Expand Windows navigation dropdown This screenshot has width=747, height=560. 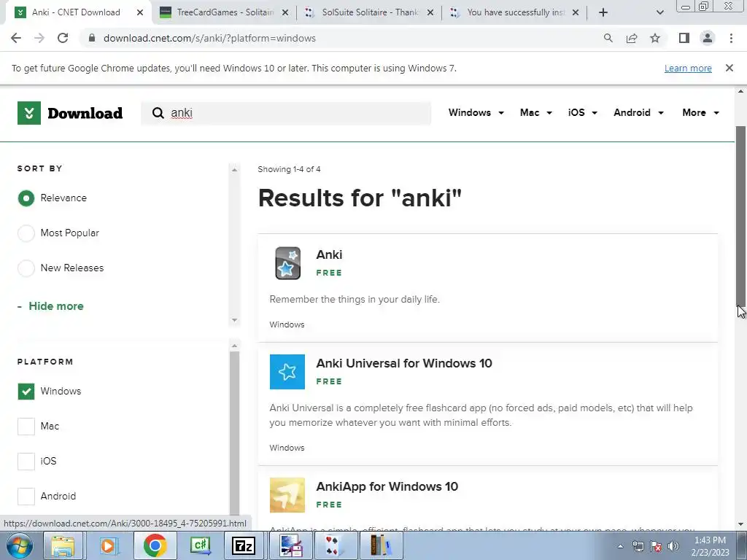pyautogui.click(x=476, y=113)
